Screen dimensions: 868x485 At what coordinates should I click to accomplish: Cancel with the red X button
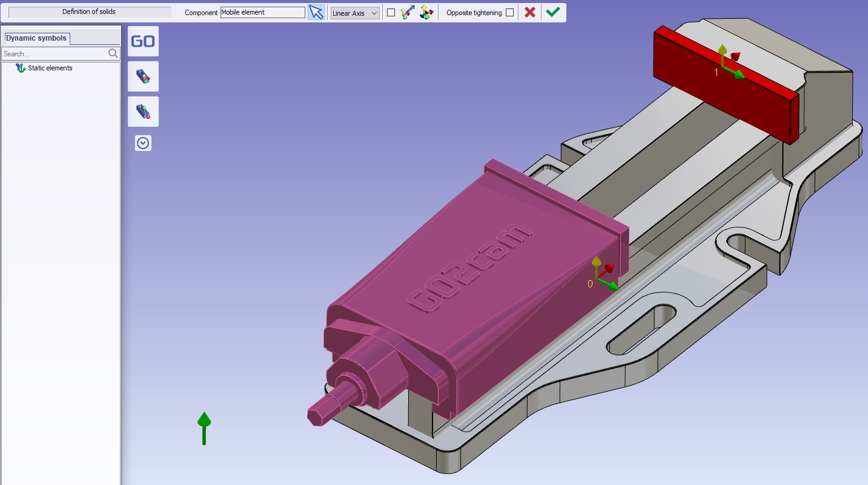(530, 13)
